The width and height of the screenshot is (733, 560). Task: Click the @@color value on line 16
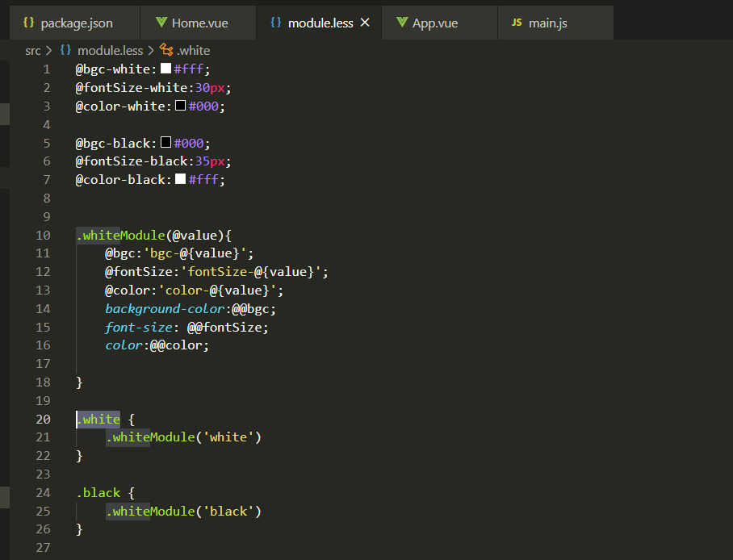[176, 345]
